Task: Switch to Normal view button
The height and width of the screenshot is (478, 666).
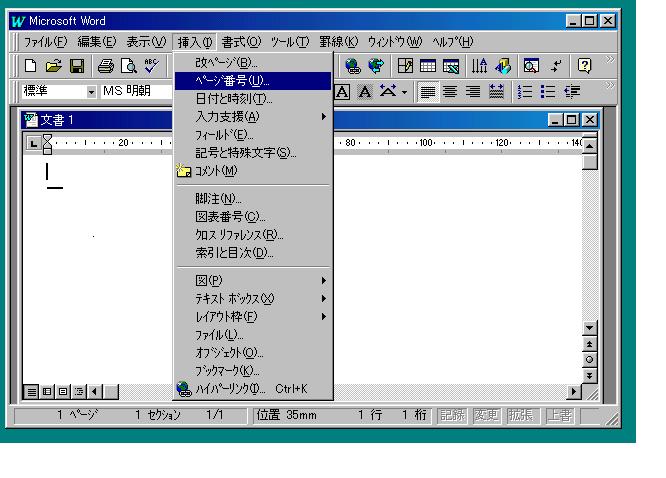Action: [x=31, y=391]
